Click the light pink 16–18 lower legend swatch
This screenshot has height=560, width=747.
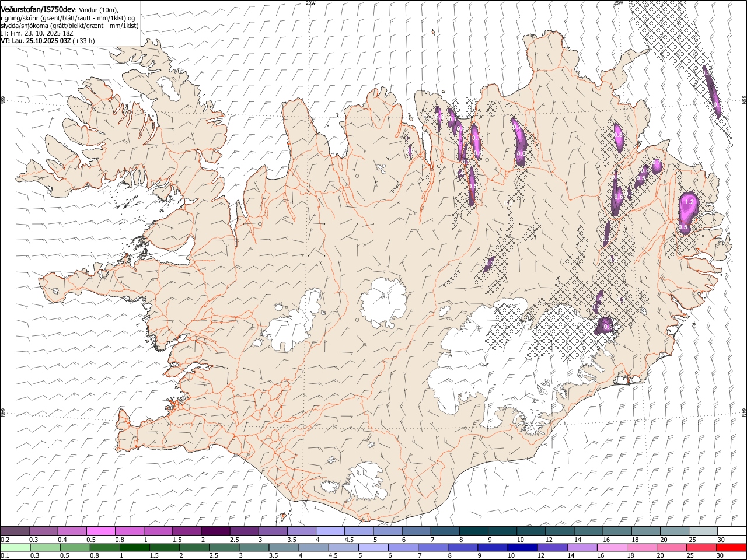pos(611,548)
